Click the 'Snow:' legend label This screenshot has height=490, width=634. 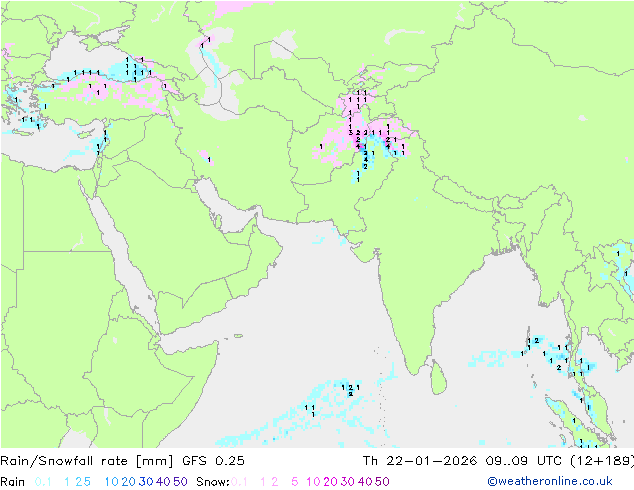tap(213, 482)
